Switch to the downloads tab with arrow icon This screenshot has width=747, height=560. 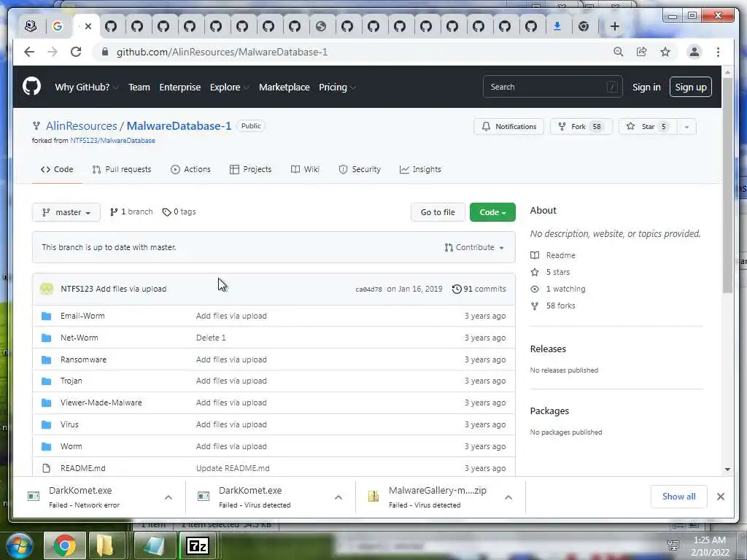point(557,26)
